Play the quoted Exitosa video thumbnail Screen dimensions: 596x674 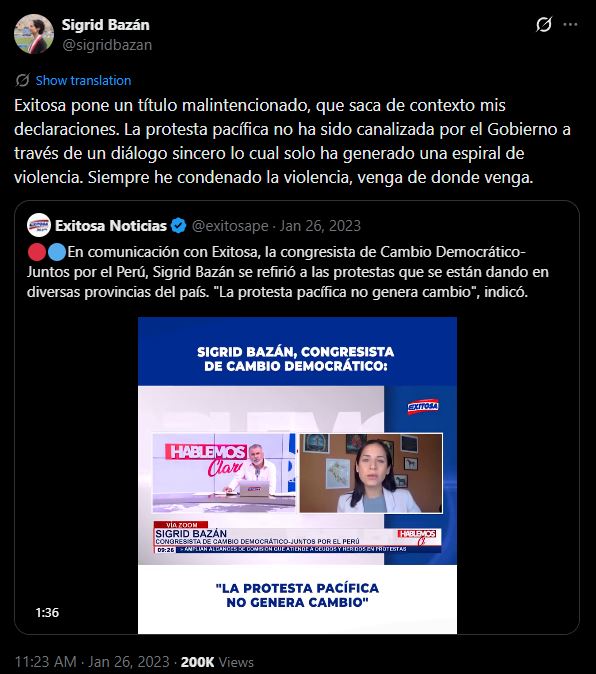pyautogui.click(x=297, y=475)
